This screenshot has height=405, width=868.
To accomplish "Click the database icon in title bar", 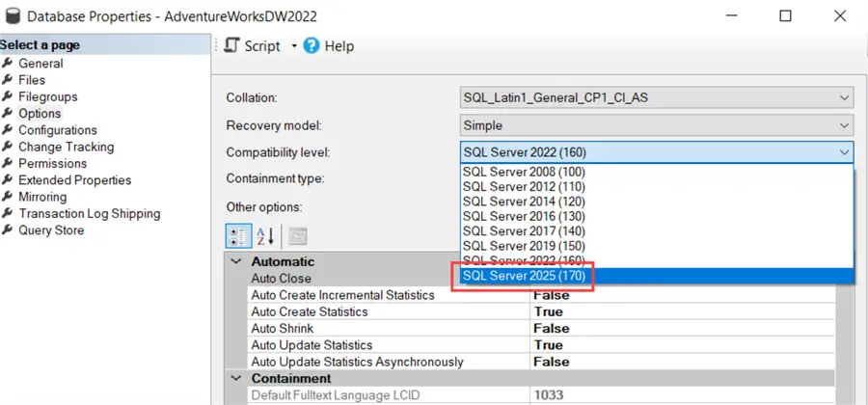I will 13,16.
